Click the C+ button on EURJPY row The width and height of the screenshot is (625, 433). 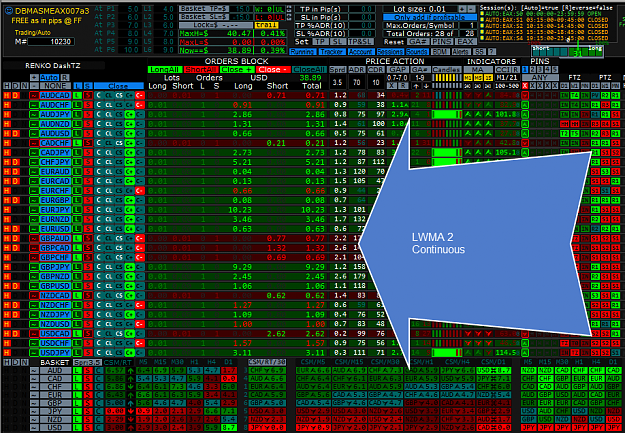click(129, 210)
